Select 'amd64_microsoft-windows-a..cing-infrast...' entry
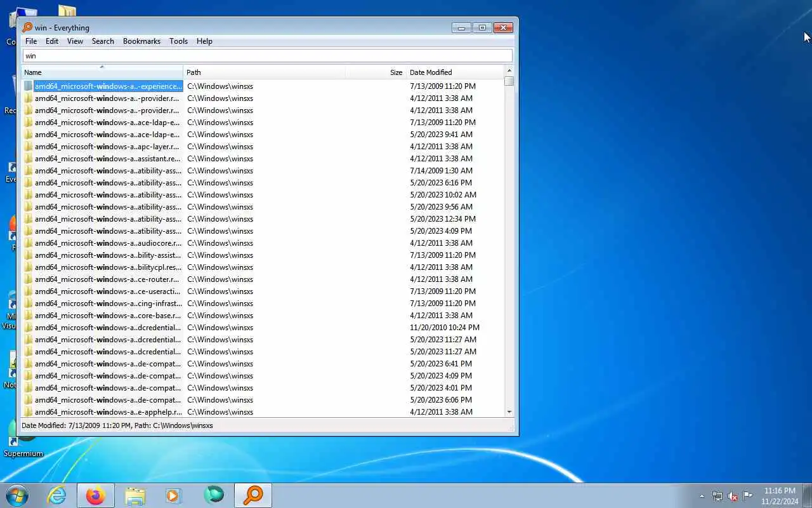Image resolution: width=812 pixels, height=508 pixels. pos(108,303)
